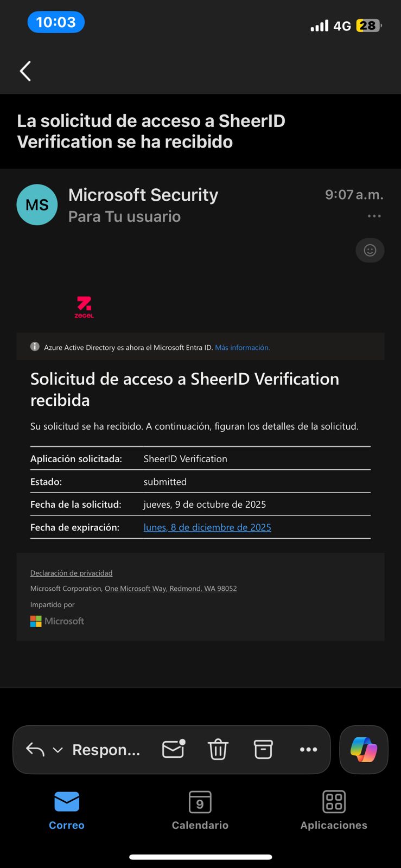Tap the Respon... reply text
The image size is (401, 868).
[106, 749]
